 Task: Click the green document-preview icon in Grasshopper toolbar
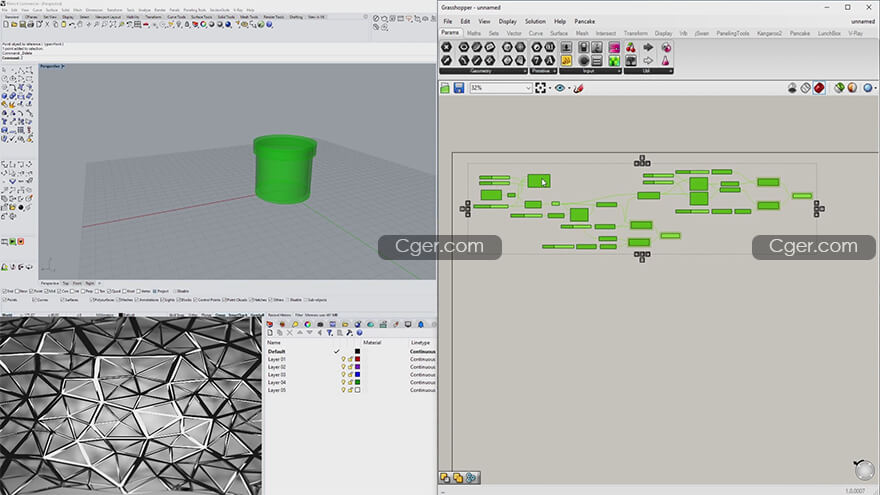pyautogui.click(x=839, y=88)
